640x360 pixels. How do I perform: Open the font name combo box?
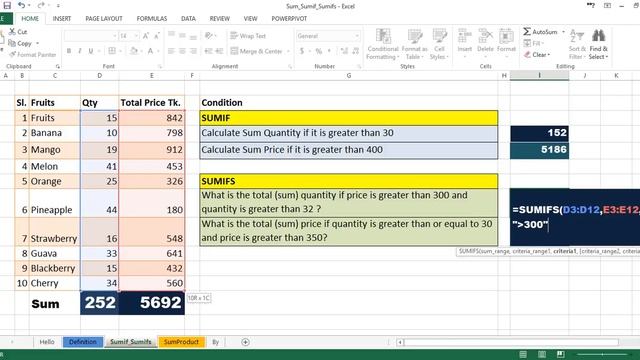pos(91,36)
